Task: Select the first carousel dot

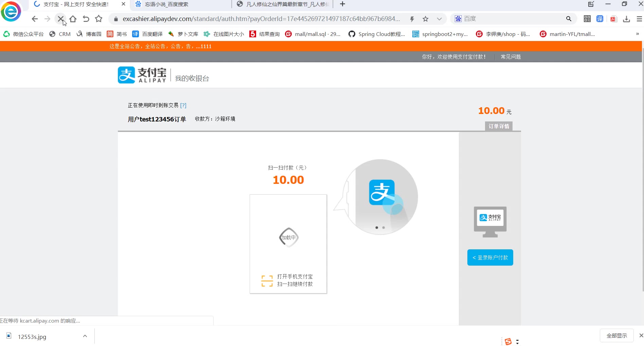Action: coord(377,228)
